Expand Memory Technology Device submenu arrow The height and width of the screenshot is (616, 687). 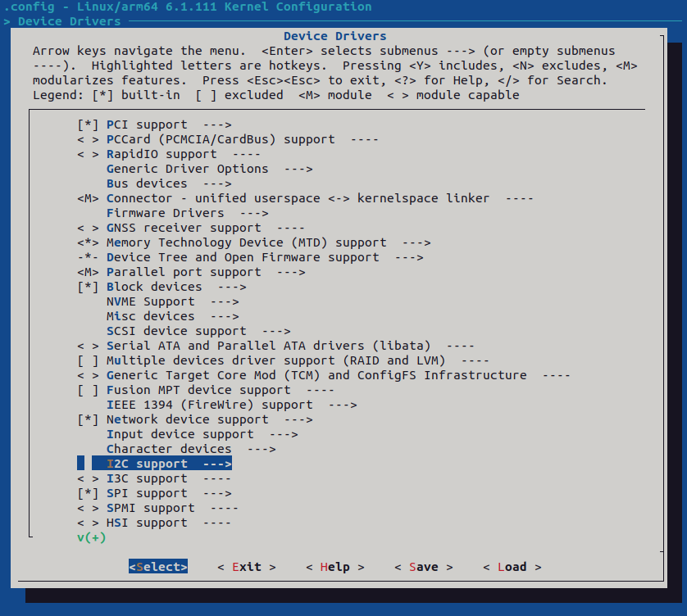tap(416, 242)
